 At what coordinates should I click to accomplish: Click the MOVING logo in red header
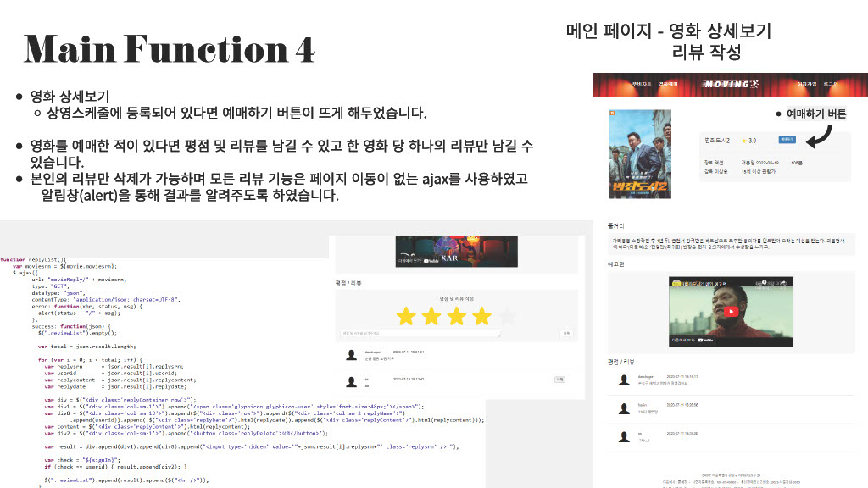(x=732, y=84)
